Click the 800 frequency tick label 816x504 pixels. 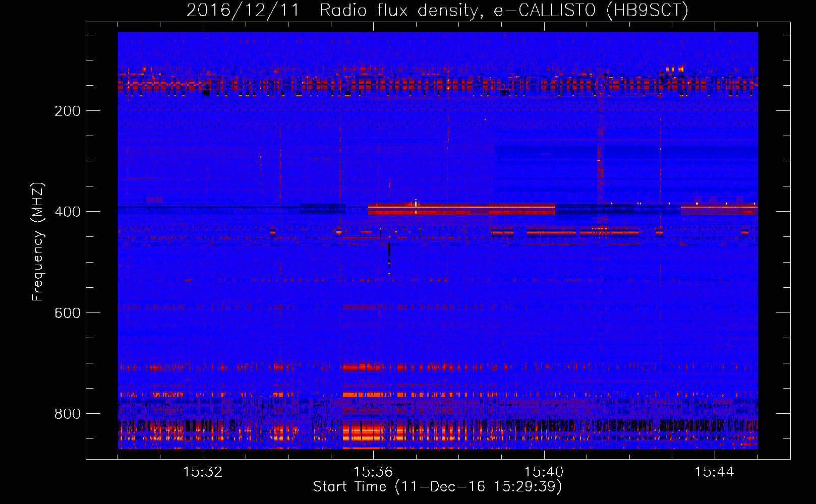(x=68, y=414)
